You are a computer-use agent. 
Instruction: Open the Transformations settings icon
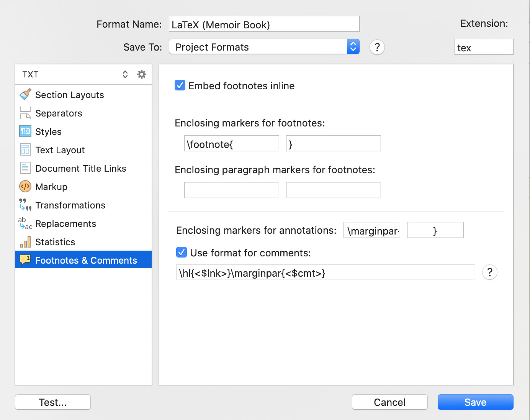tap(25, 205)
